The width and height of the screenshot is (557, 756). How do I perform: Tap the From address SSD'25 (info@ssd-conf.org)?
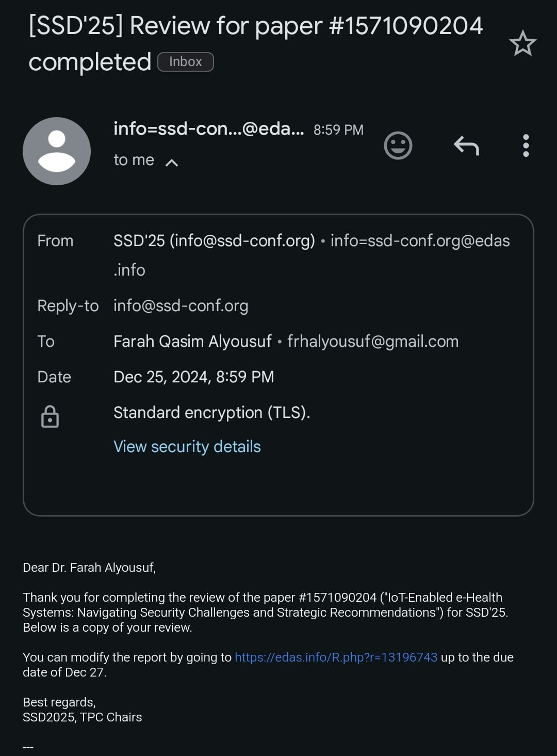point(214,240)
